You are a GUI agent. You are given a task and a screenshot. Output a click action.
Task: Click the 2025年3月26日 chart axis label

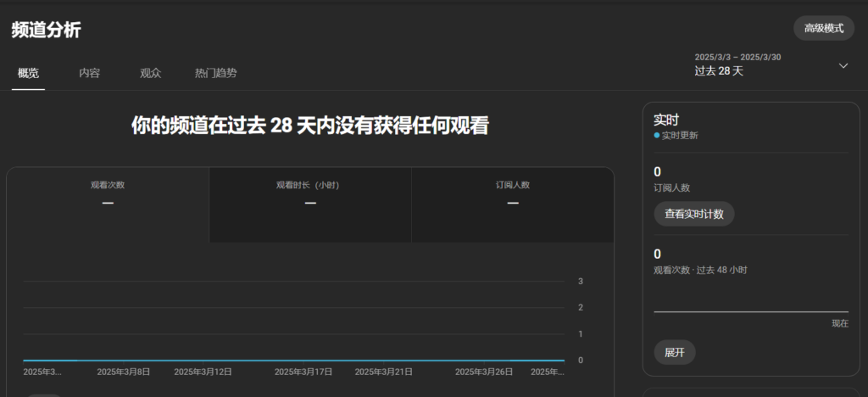[484, 372]
